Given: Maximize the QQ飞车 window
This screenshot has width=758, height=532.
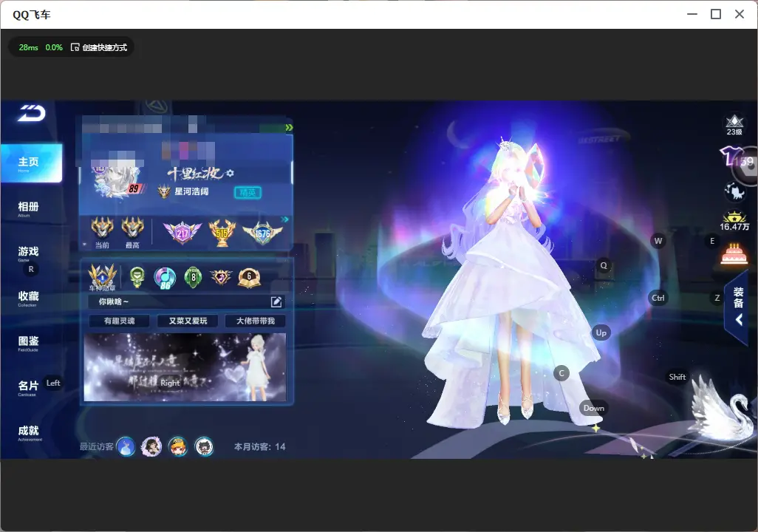Looking at the screenshot, I should (x=716, y=14).
